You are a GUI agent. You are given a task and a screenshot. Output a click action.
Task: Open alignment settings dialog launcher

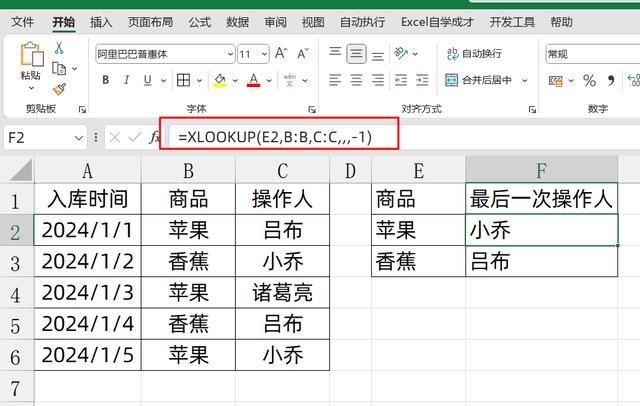click(532, 109)
